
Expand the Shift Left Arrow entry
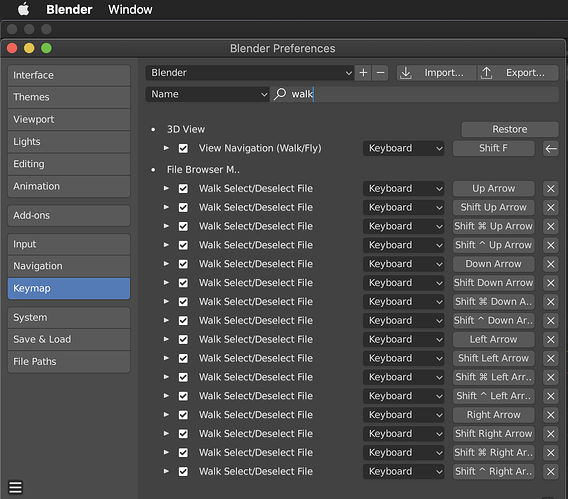166,358
